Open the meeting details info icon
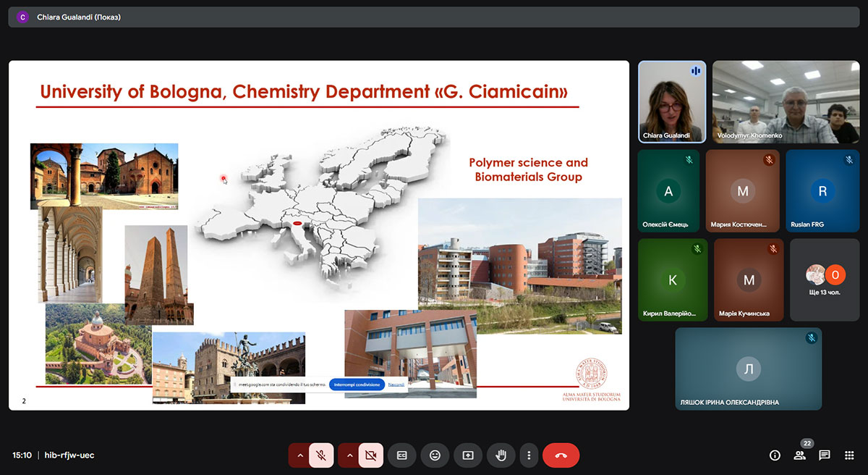868x475 pixels. click(775, 455)
